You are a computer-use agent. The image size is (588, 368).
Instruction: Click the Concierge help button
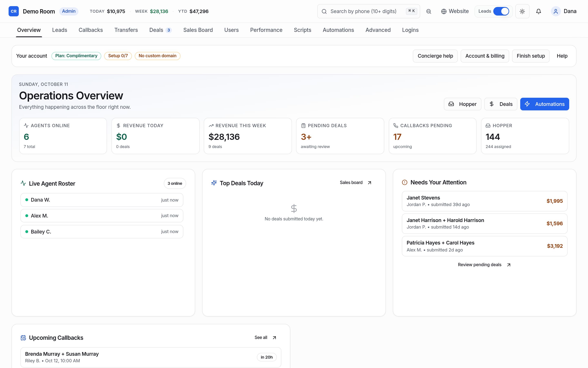point(435,56)
